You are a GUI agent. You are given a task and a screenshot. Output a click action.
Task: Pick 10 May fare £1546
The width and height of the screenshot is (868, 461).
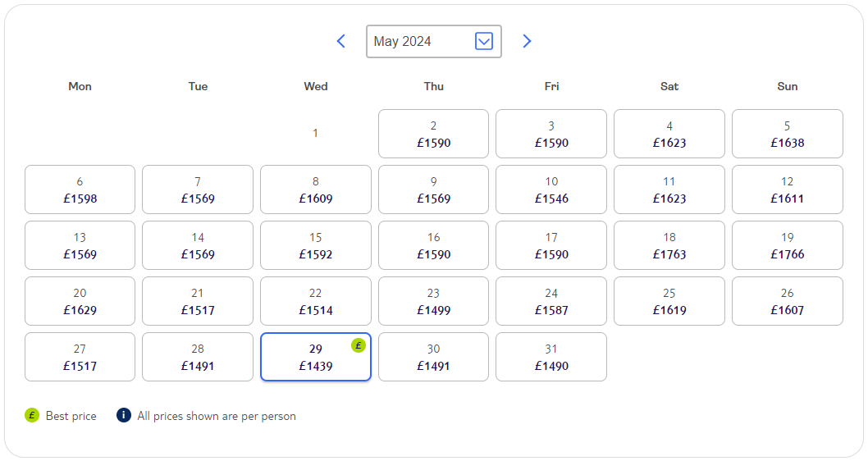[x=551, y=189]
